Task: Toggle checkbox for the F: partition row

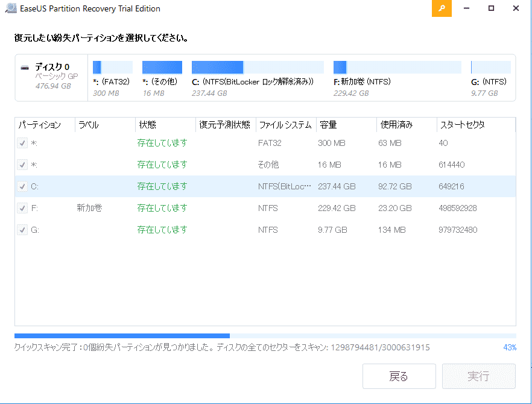Action: point(22,208)
